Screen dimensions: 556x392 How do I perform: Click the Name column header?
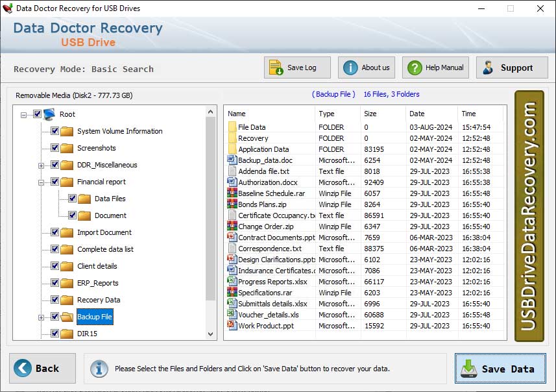pos(260,114)
